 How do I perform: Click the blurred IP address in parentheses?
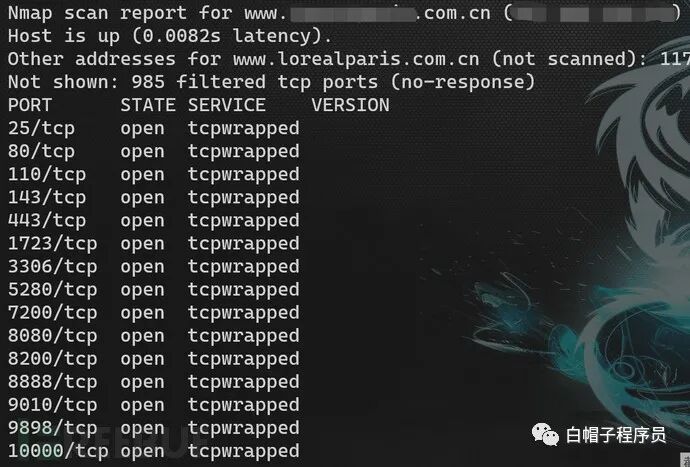pos(593,13)
